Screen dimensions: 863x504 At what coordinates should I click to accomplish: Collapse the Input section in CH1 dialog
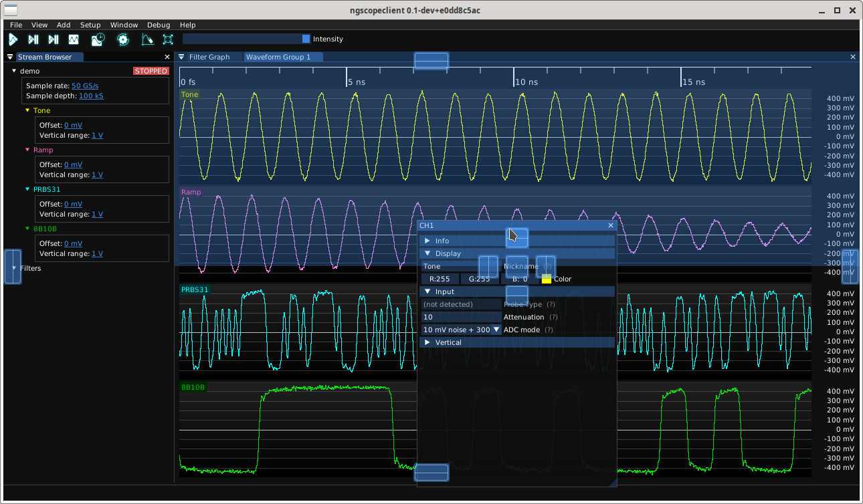(x=516, y=292)
